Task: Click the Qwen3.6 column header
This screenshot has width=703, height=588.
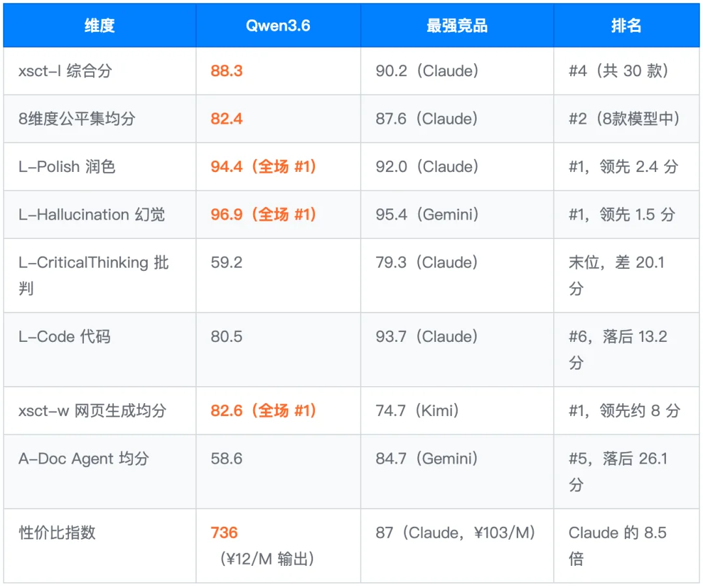Action: pyautogui.click(x=278, y=25)
